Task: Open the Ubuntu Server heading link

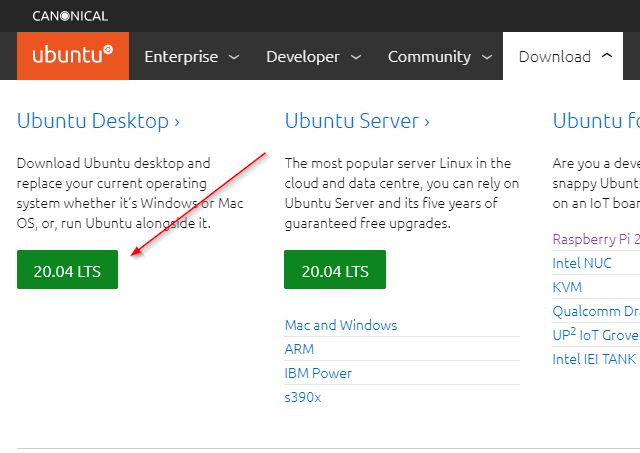Action: tap(357, 121)
